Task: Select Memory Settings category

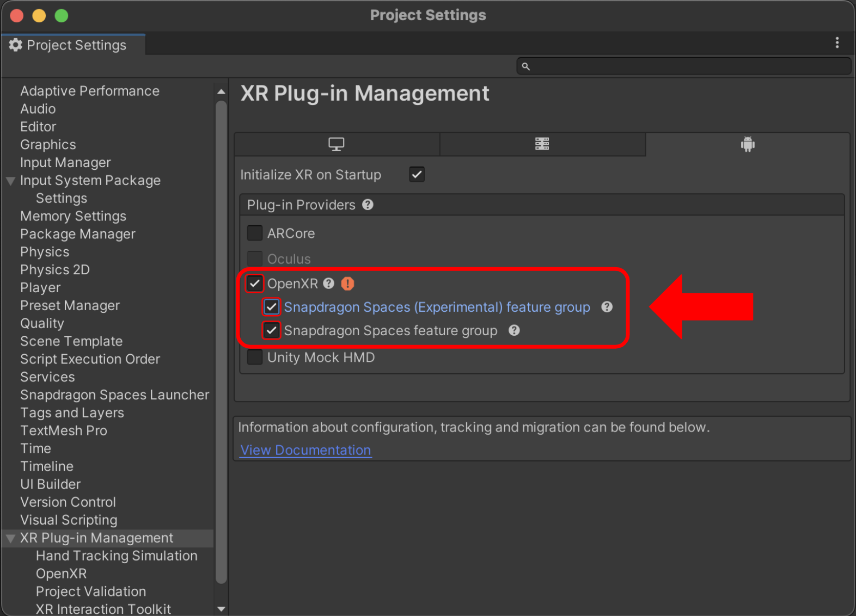Action: 73,216
